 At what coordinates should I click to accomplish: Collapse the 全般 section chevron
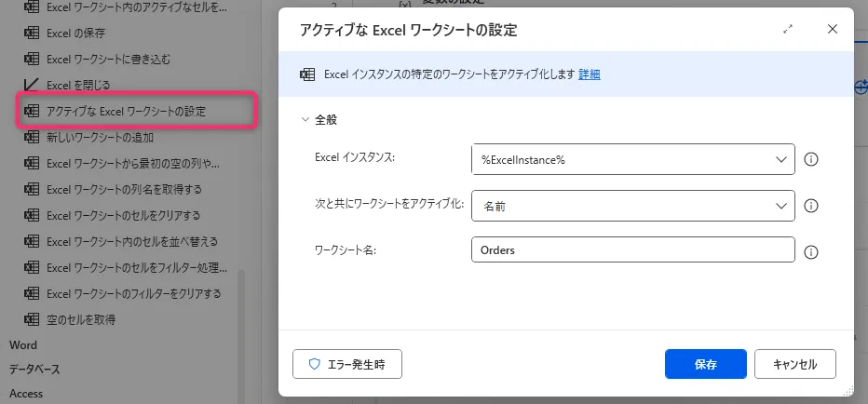click(x=305, y=119)
